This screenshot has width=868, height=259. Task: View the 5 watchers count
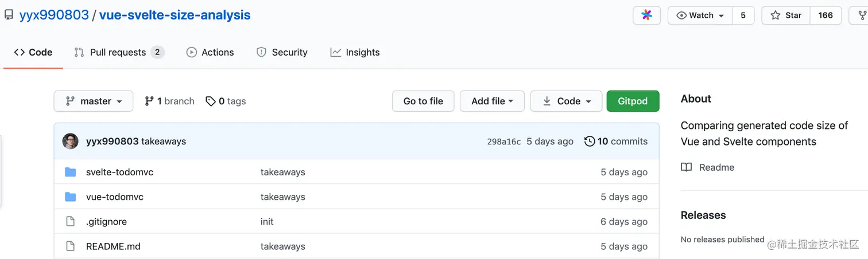[743, 15]
